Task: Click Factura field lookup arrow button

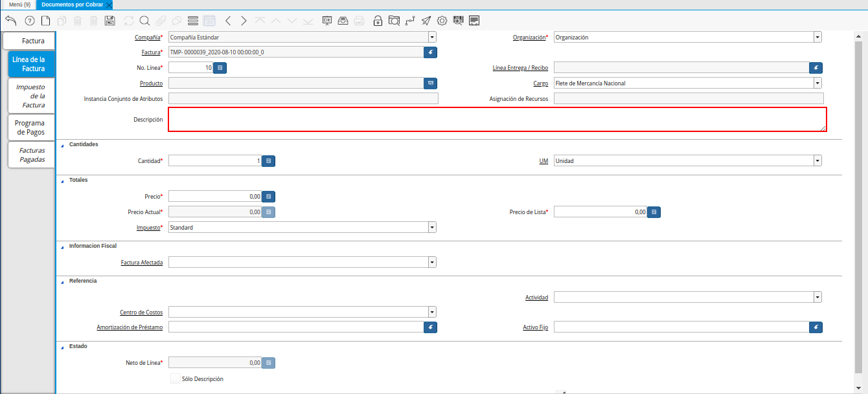Action: 431,52
